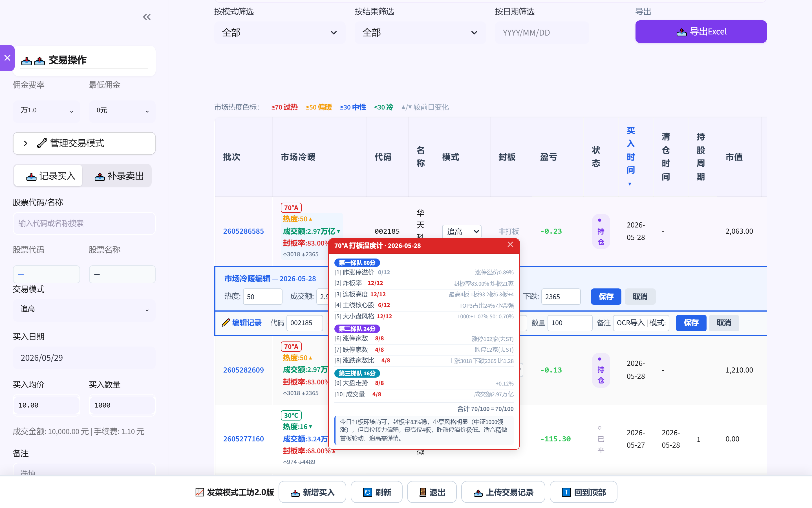Click the 第三梯队 16分 tag
812x508 pixels.
coord(357,373)
